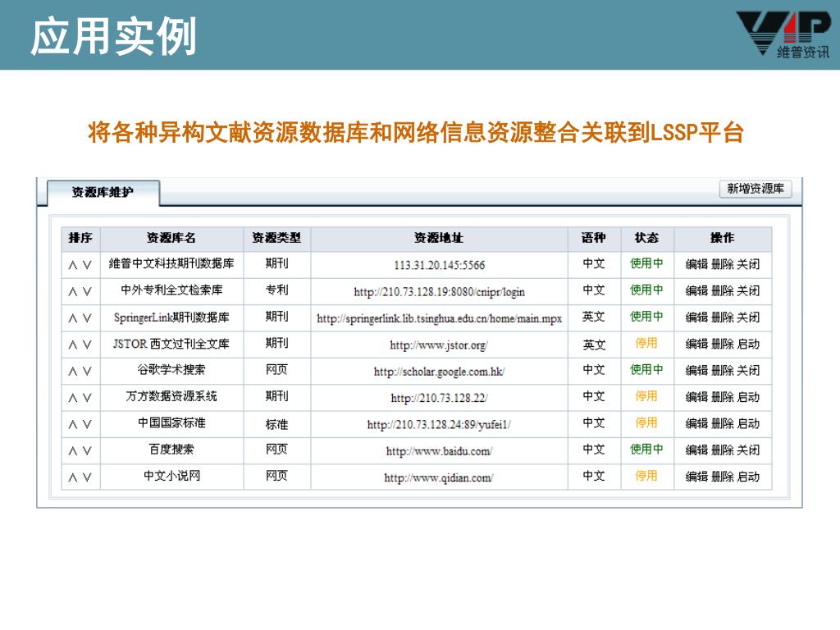Move 中文小说网 row down with ∨ arrow
This screenshot has width=840, height=630.
[87, 477]
